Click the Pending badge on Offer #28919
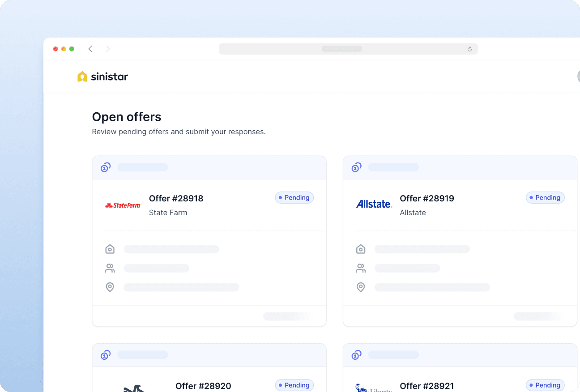 point(545,198)
